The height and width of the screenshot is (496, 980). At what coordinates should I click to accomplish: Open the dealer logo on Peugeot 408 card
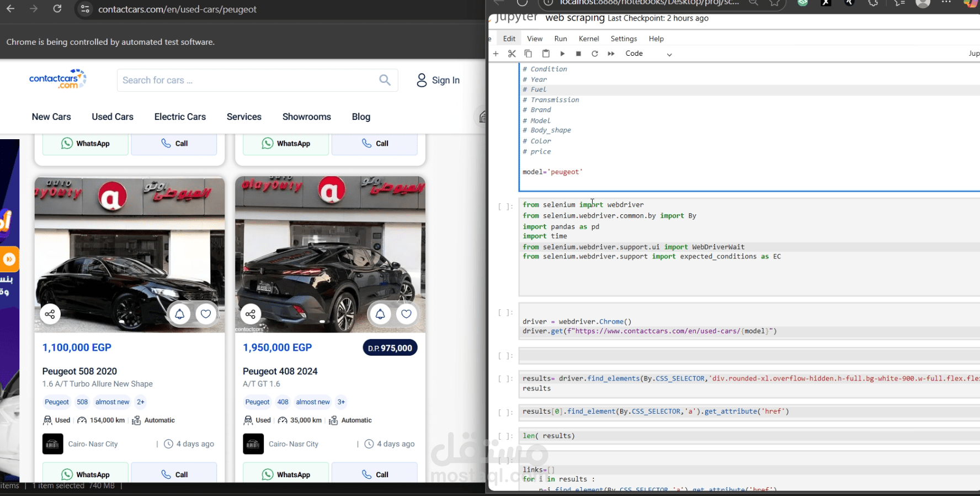pyautogui.click(x=253, y=444)
